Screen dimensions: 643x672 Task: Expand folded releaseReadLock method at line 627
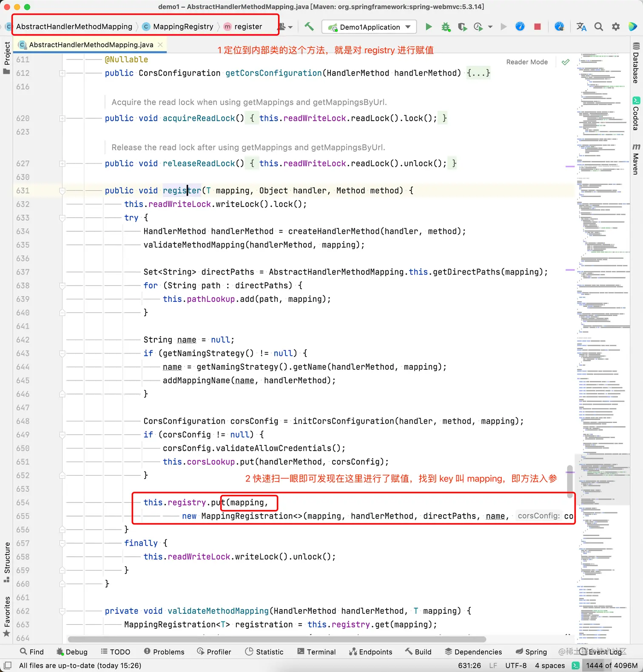[x=62, y=164]
